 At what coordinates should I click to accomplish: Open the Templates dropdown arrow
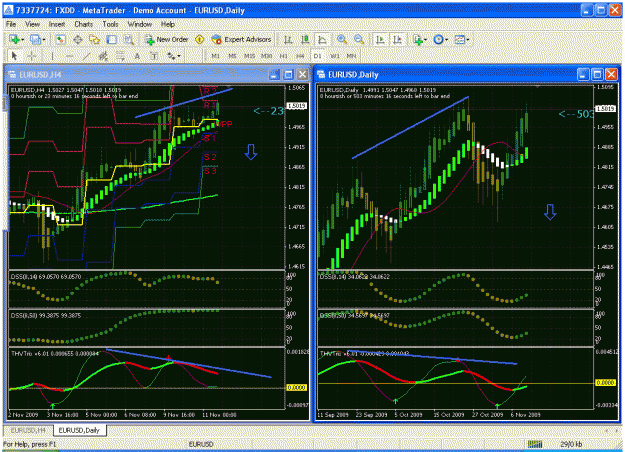pos(468,40)
